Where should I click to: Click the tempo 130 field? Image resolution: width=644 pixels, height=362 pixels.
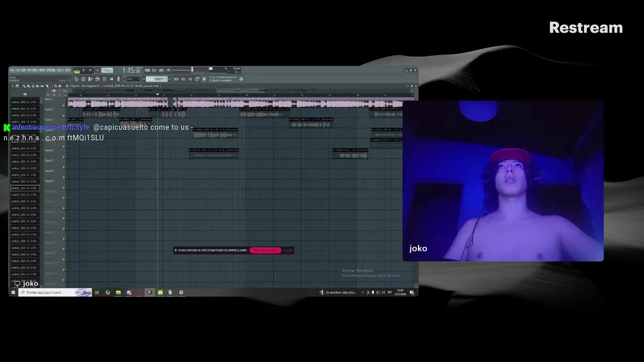click(107, 70)
